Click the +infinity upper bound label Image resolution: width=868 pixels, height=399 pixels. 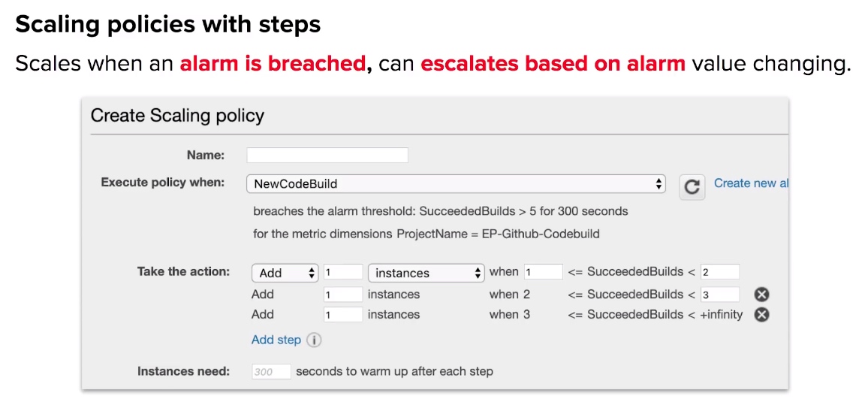[x=722, y=315]
